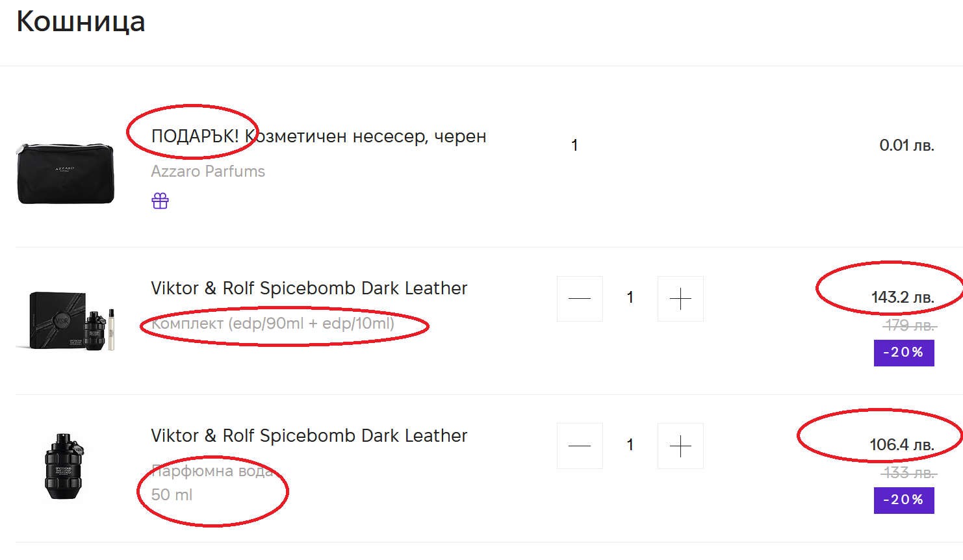Click the 143.2 лв. price
This screenshot has height=560, width=963.
[x=902, y=298]
